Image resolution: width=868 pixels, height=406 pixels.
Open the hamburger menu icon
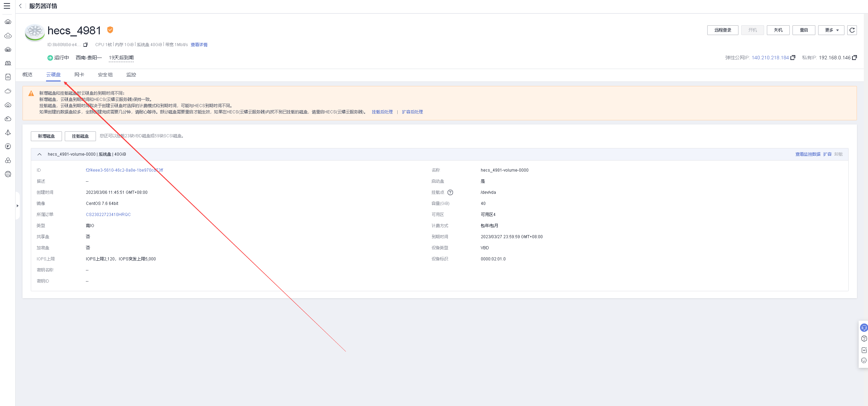pos(7,6)
